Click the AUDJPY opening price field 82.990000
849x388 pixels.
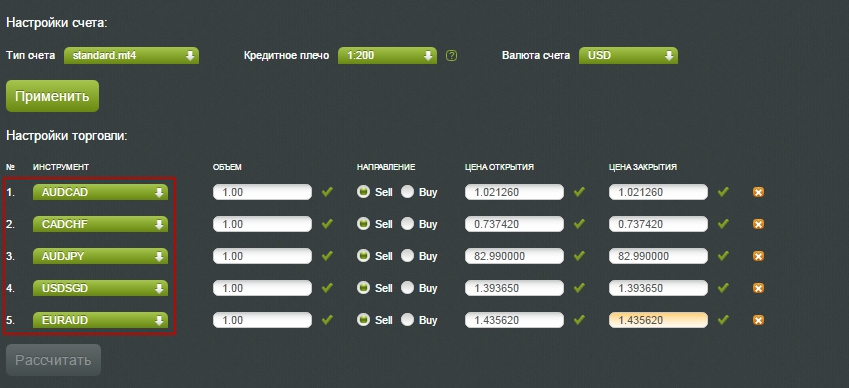(514, 256)
